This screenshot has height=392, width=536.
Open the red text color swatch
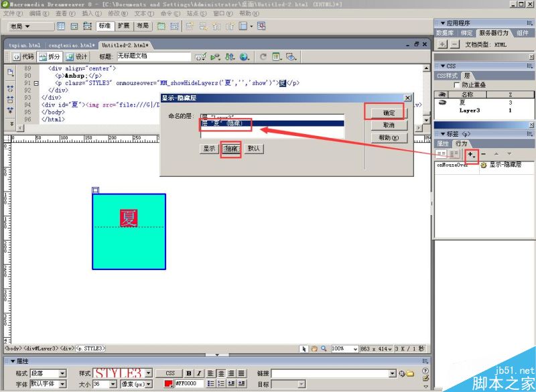coord(169,383)
